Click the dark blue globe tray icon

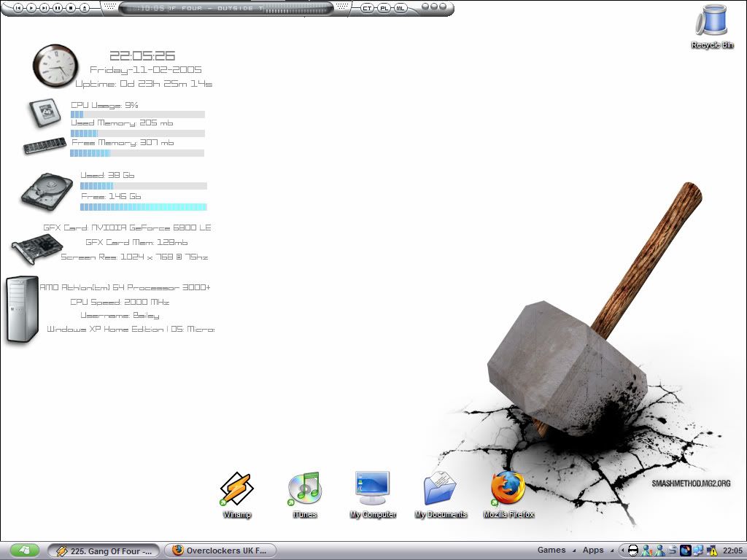pyautogui.click(x=686, y=551)
